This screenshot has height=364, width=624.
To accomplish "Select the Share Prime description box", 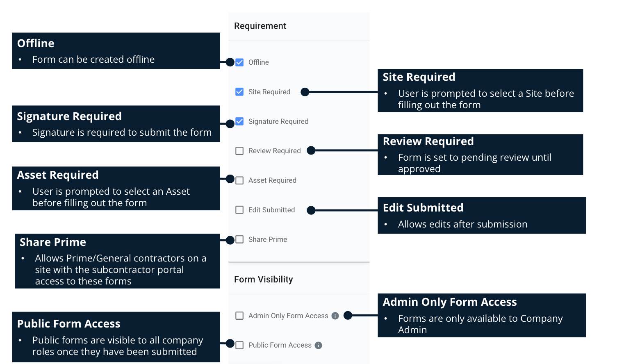I will coord(117,261).
